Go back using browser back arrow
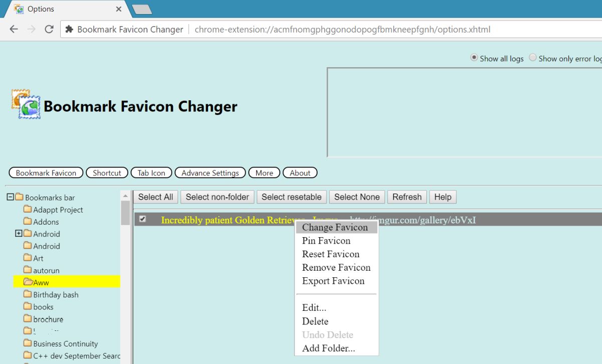 [x=14, y=29]
